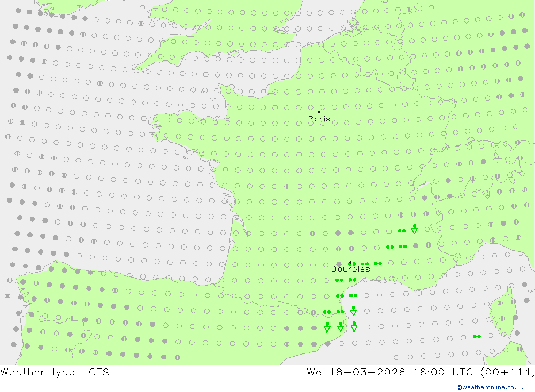
Task: Click the Dourbies location label
Action: 350,269
